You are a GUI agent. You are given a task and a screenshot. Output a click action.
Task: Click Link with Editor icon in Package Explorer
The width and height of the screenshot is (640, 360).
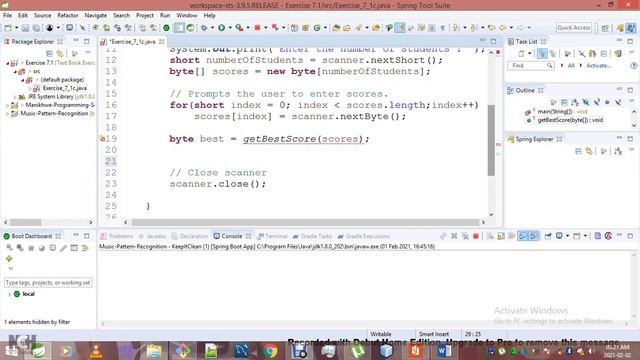coord(60,53)
